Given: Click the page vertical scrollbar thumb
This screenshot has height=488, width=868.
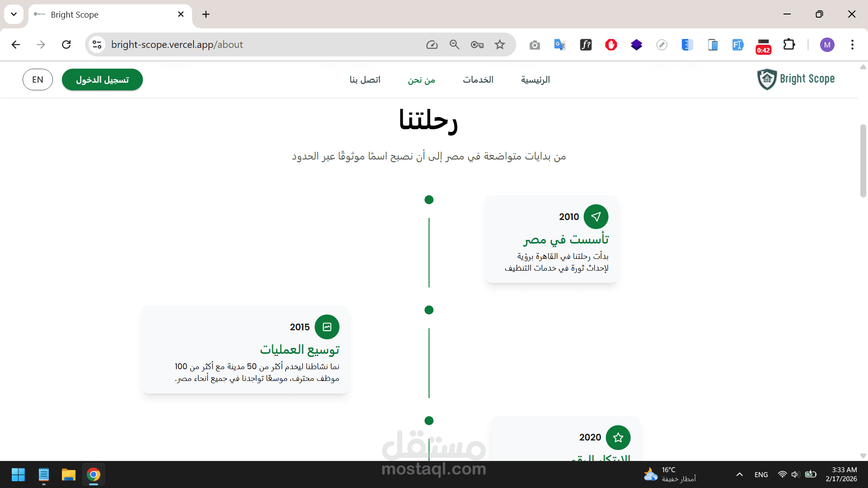Looking at the screenshot, I should (x=863, y=160).
